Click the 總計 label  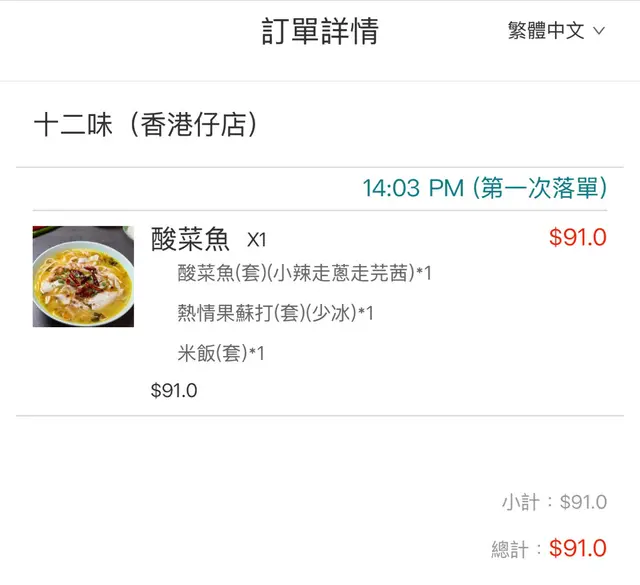pos(512,549)
